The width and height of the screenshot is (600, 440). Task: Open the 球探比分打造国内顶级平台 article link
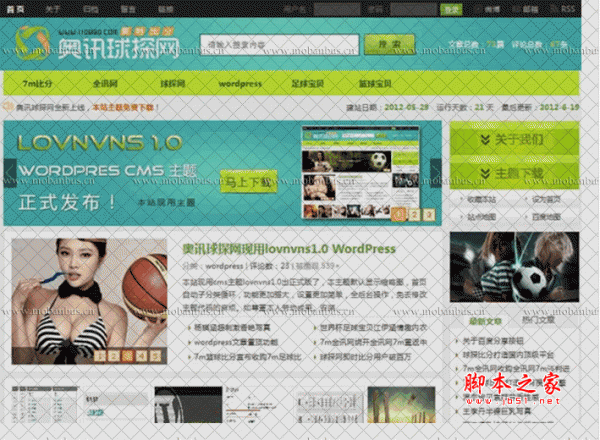(x=508, y=355)
